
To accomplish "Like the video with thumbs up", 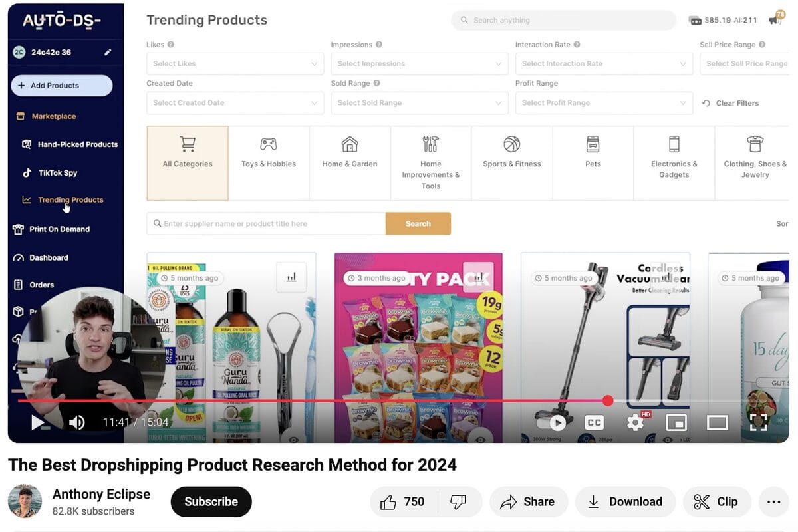I will point(403,502).
